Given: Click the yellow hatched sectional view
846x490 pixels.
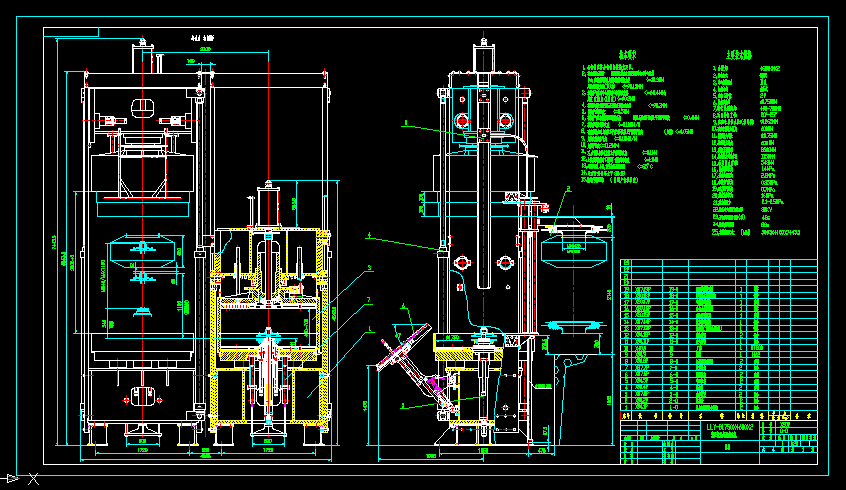Looking at the screenshot, I should point(270,330).
